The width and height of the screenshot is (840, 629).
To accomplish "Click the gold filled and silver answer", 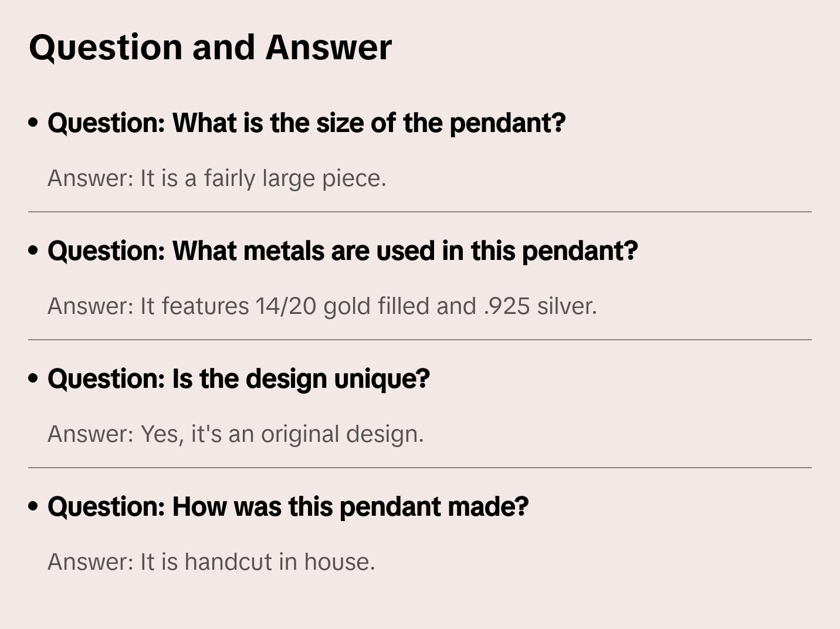I will [322, 306].
